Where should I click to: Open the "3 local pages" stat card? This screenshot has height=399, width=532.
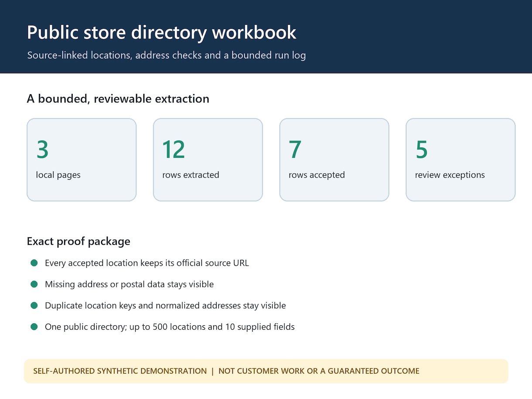click(82, 160)
